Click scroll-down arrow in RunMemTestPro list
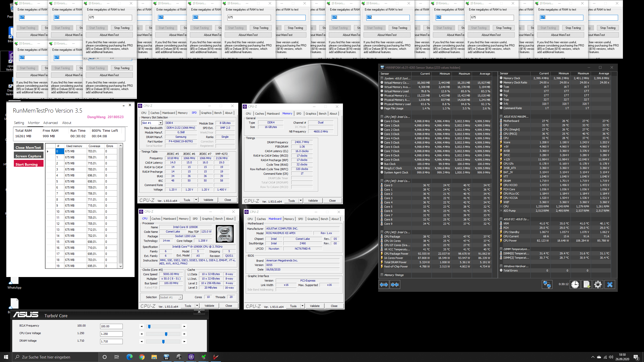The image size is (644, 362). point(120,266)
